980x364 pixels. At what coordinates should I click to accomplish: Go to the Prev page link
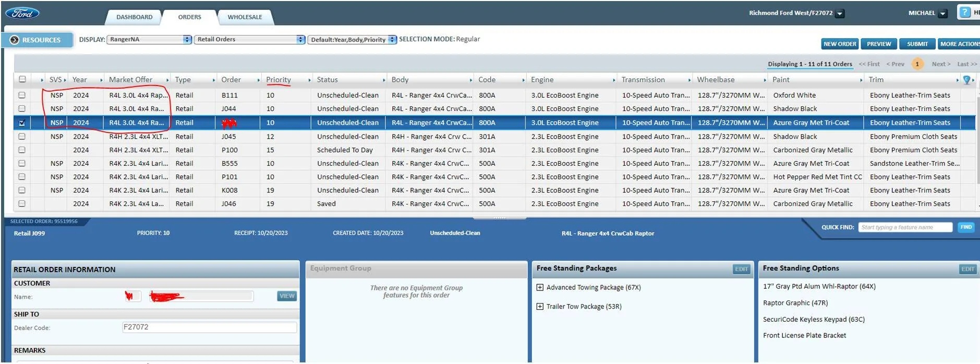tap(895, 64)
